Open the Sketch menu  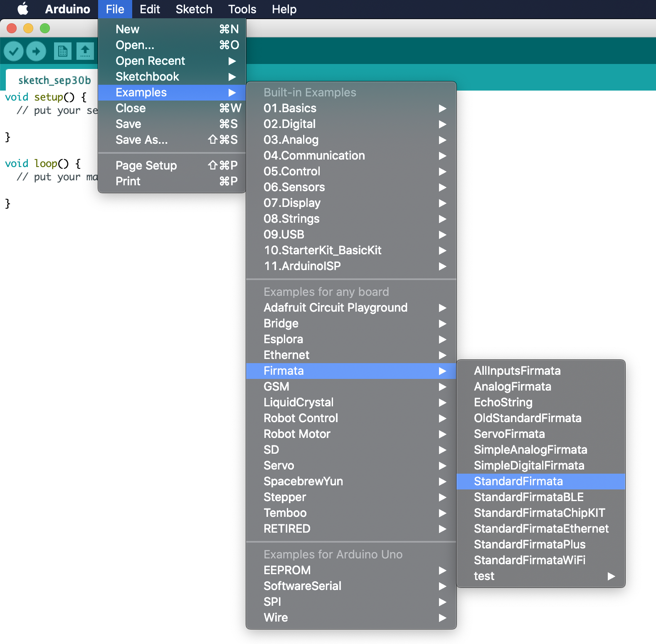[x=194, y=9]
